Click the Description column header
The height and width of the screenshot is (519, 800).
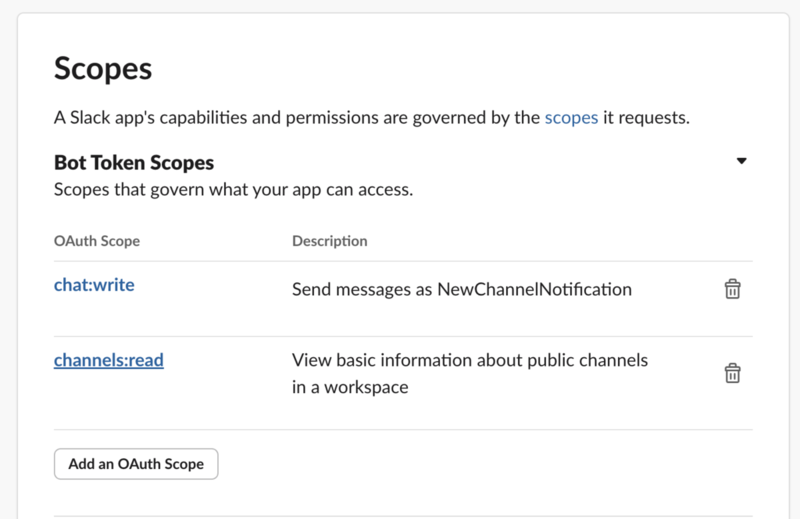330,241
